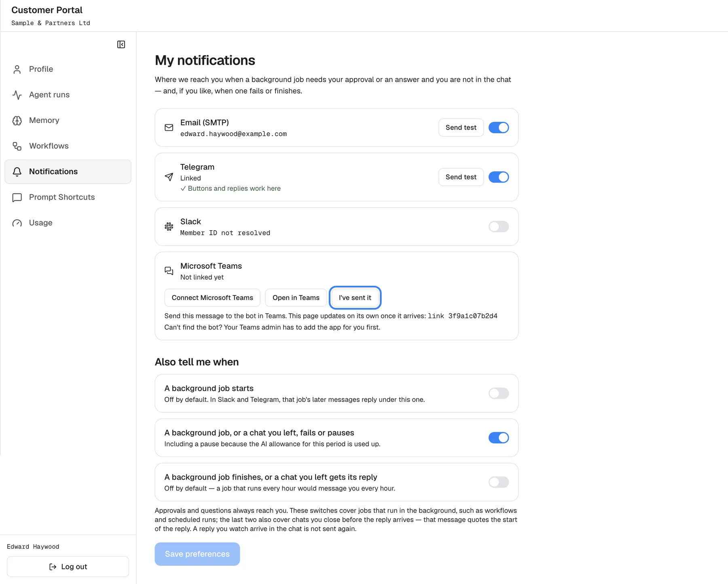The height and width of the screenshot is (584, 728).
Task: Click the Customer Portal title
Action: (x=47, y=10)
